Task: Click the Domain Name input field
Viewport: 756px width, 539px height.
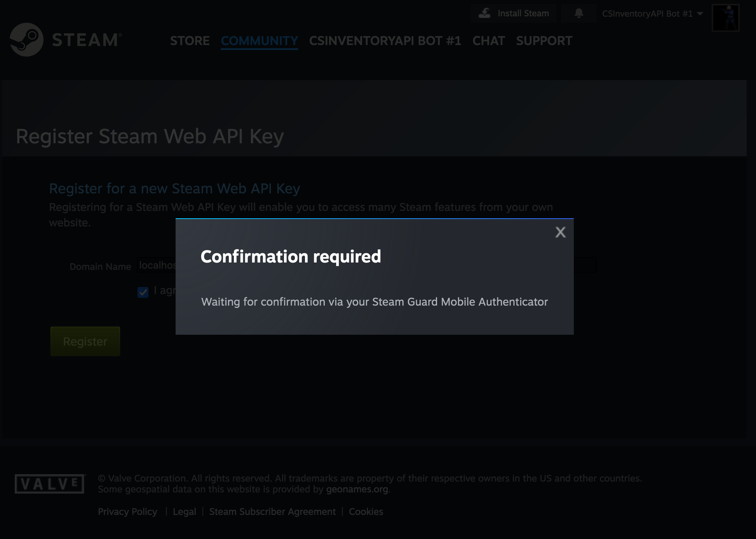Action: (366, 265)
